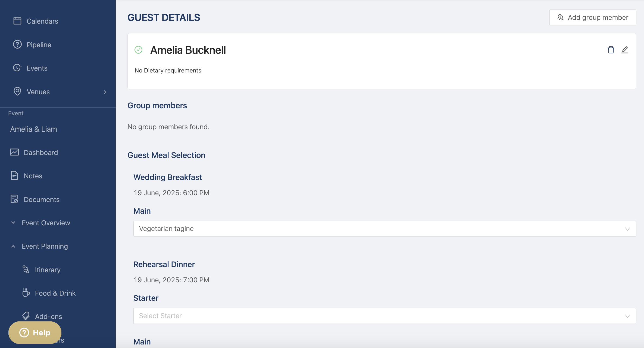Click the pencil edit icon for Amelia Bucknell
This screenshot has width=644, height=348.
[x=625, y=50]
